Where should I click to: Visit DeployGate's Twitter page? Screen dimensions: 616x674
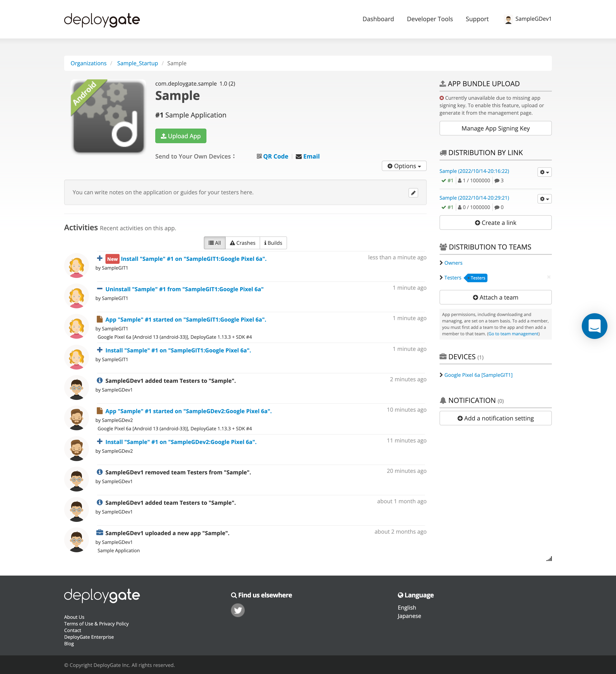click(x=238, y=610)
